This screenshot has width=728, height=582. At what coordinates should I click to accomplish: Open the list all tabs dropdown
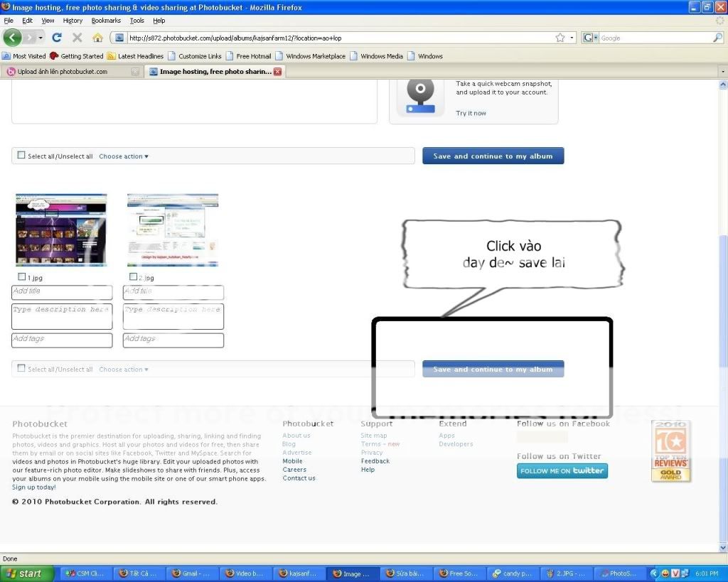(722, 72)
